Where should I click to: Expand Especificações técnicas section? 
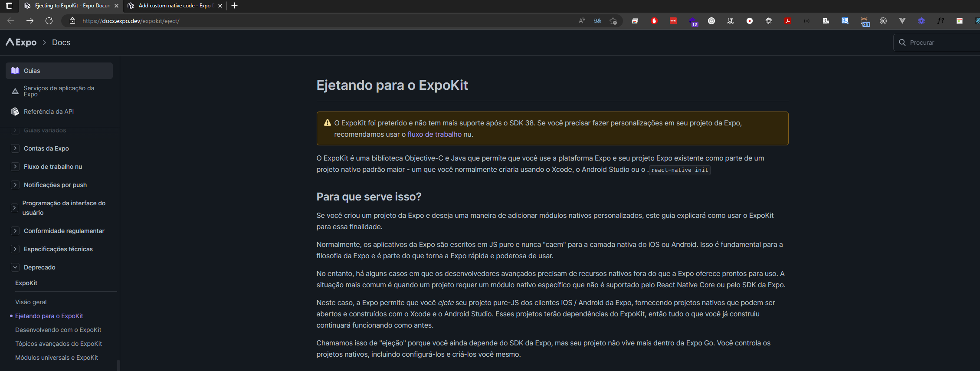pos(15,249)
